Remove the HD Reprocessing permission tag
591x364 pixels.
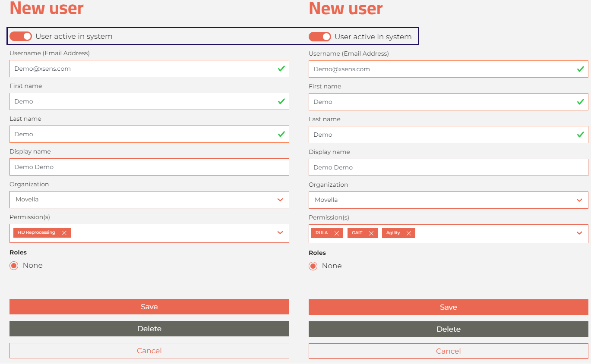64,232
